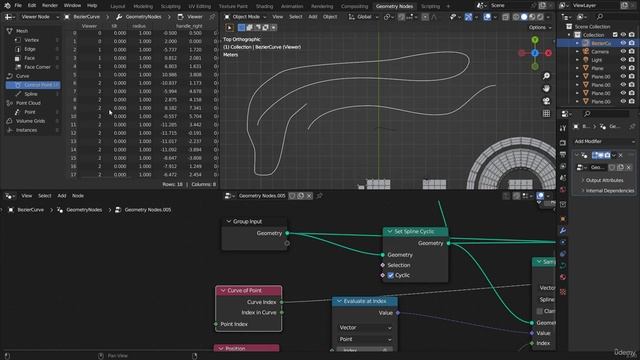The image size is (640, 360).
Task: Collapse the Curve of Point node
Action: pos(223,291)
